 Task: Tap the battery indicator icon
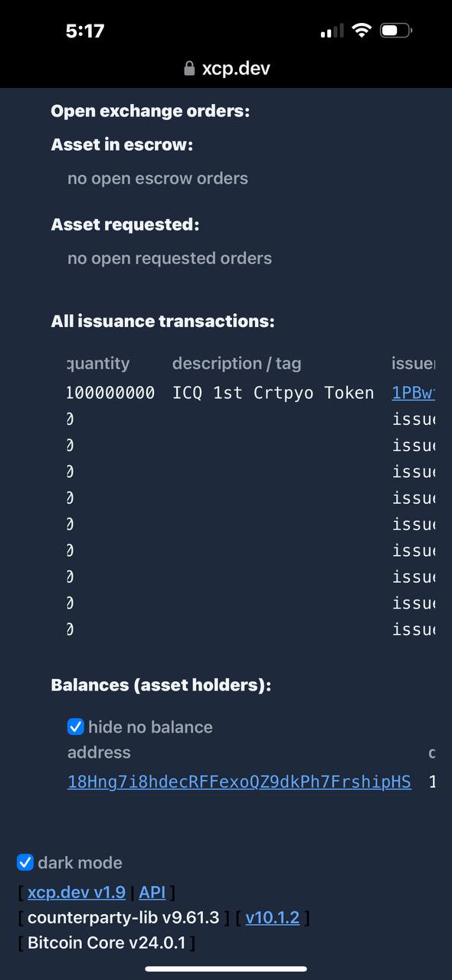coord(396,31)
